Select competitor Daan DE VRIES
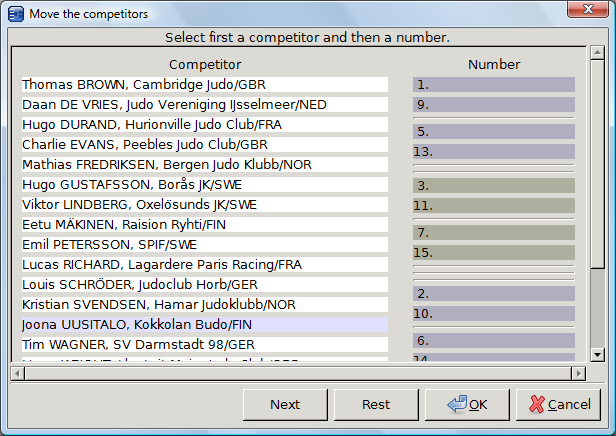The width and height of the screenshot is (616, 436). 204,105
